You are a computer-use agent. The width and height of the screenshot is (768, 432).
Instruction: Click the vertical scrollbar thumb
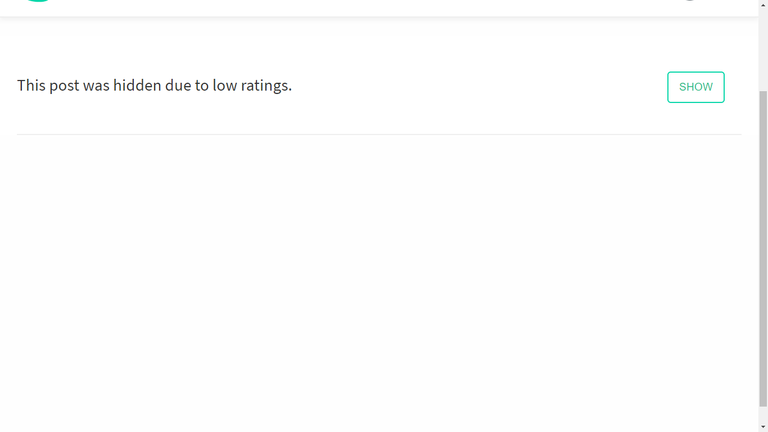pos(763,249)
